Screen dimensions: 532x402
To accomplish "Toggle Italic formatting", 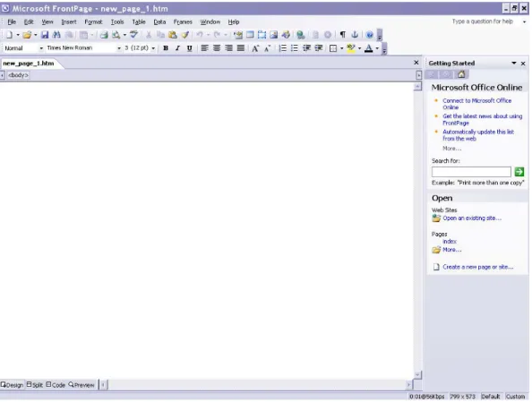I will [177, 48].
